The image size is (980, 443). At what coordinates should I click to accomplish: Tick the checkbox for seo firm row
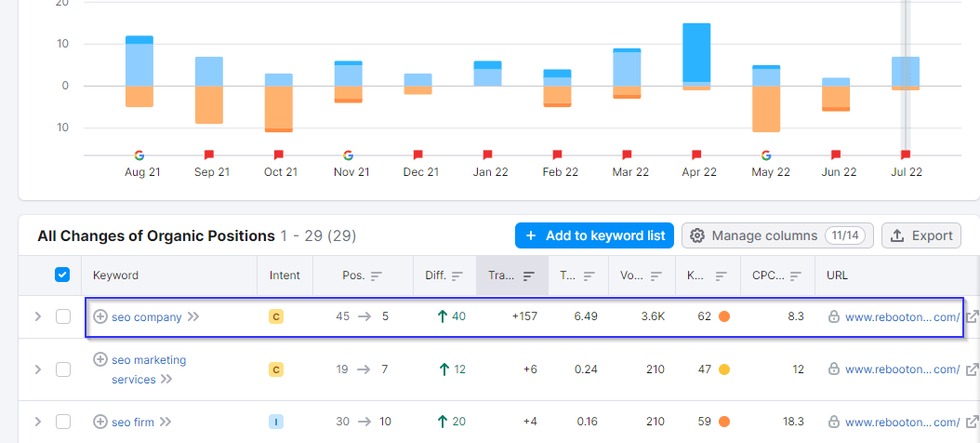click(63, 423)
